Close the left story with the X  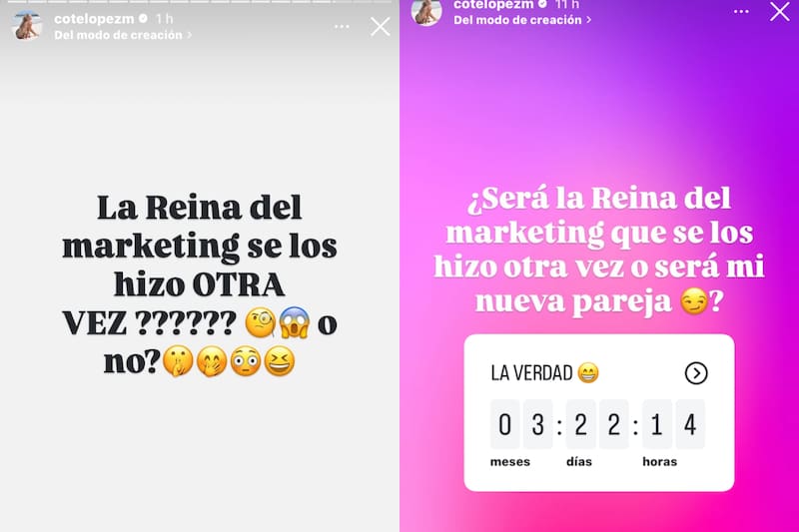click(x=381, y=27)
